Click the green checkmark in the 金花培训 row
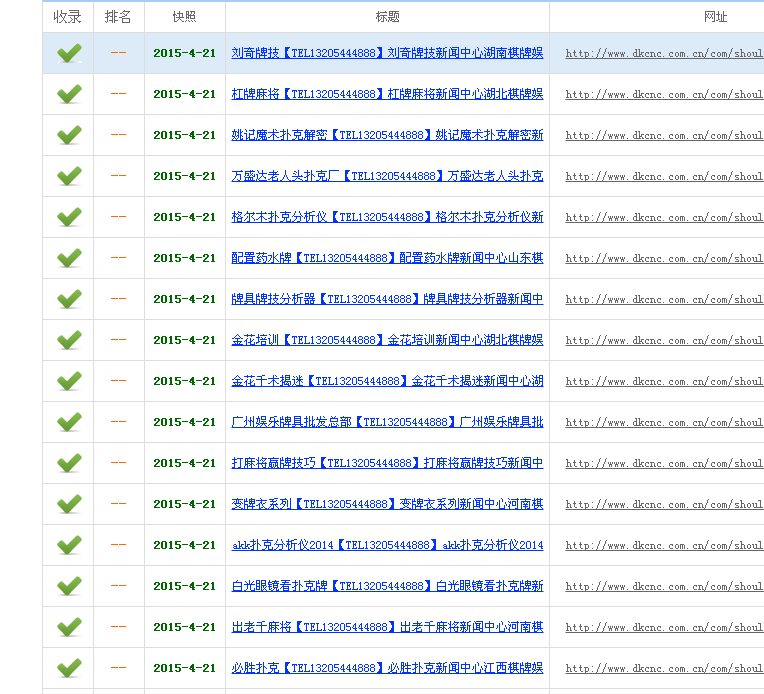 [68, 340]
